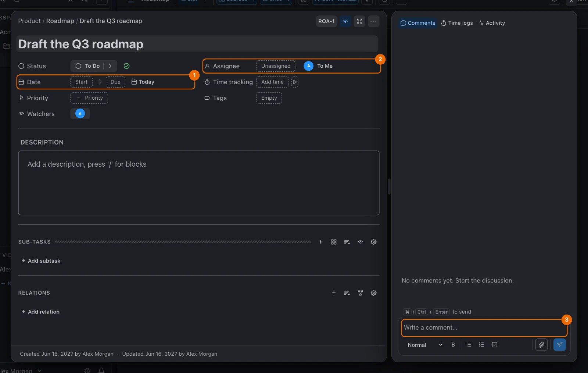Set the Due date field
This screenshot has width=588, height=373.
point(115,82)
